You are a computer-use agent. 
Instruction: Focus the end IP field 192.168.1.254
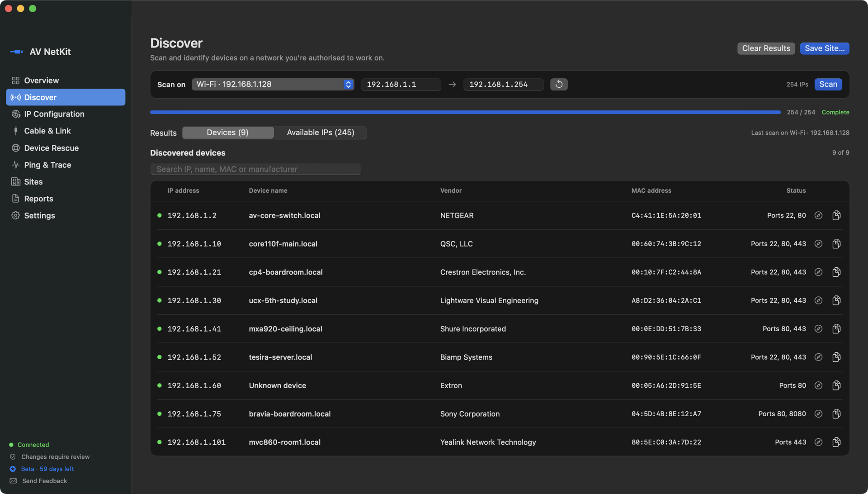[503, 84]
